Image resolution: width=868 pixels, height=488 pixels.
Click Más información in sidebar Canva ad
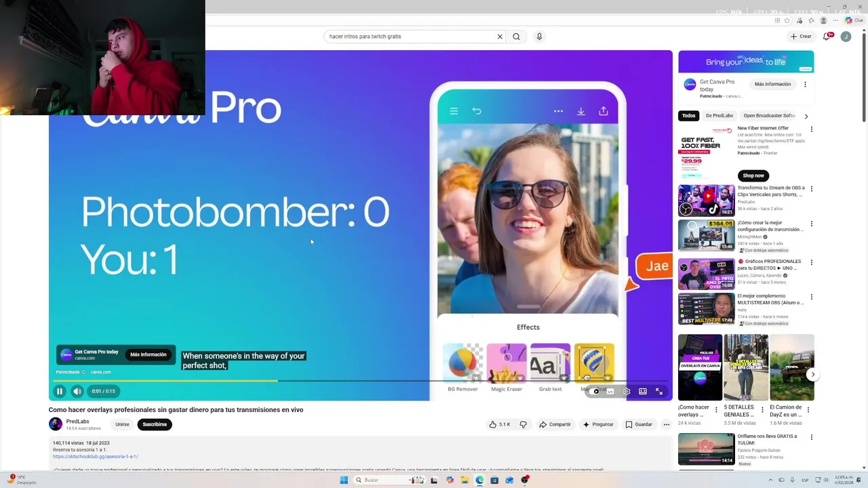coord(773,84)
